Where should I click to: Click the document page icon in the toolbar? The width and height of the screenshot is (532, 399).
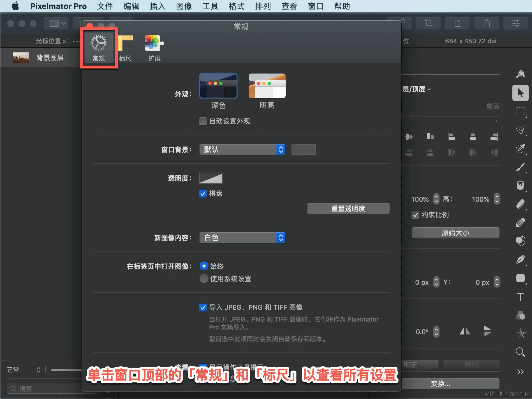(x=457, y=23)
